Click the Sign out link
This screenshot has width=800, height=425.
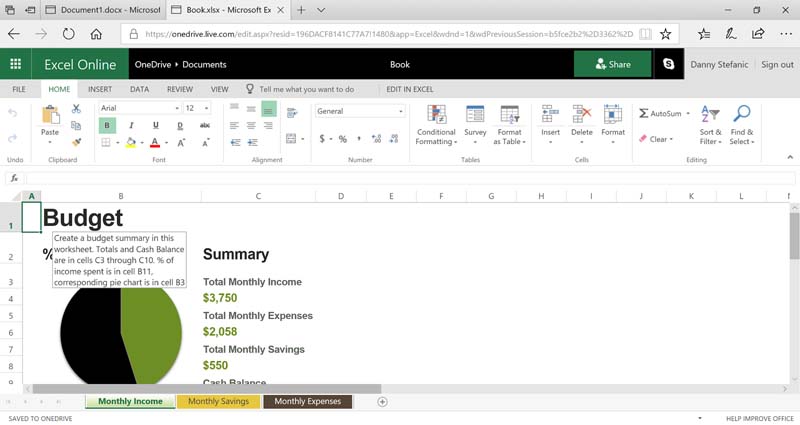click(777, 64)
